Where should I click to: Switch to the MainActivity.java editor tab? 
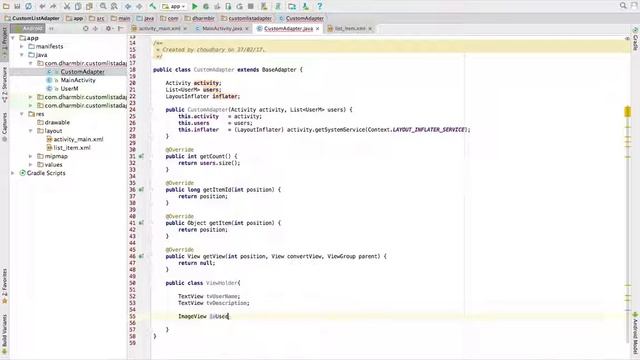(222, 29)
